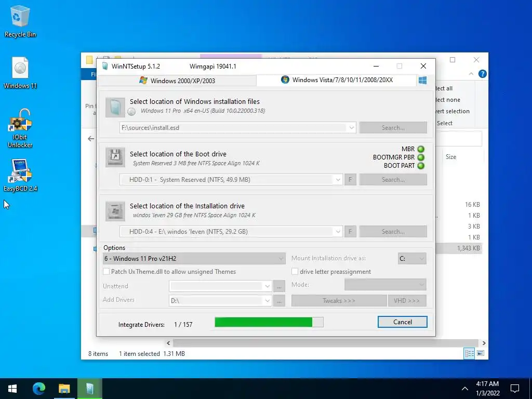Click the Boot drive floppy icon
This screenshot has width=532, height=399.
[x=115, y=157]
